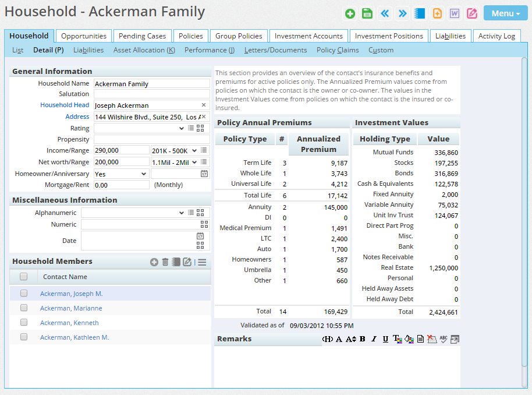The image size is (532, 395).
Task: Open the Asset Allocation sub-tab
Action: (144, 50)
